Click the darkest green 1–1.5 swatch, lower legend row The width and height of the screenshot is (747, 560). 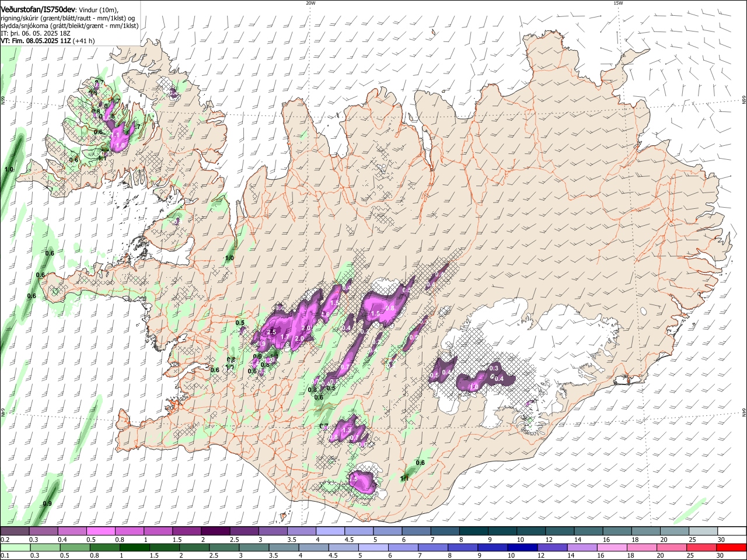(x=135, y=547)
